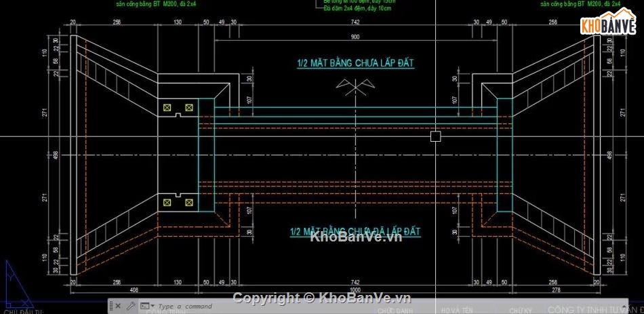644x314 pixels.
Task: Select the 900 dimension text
Action: point(355,37)
